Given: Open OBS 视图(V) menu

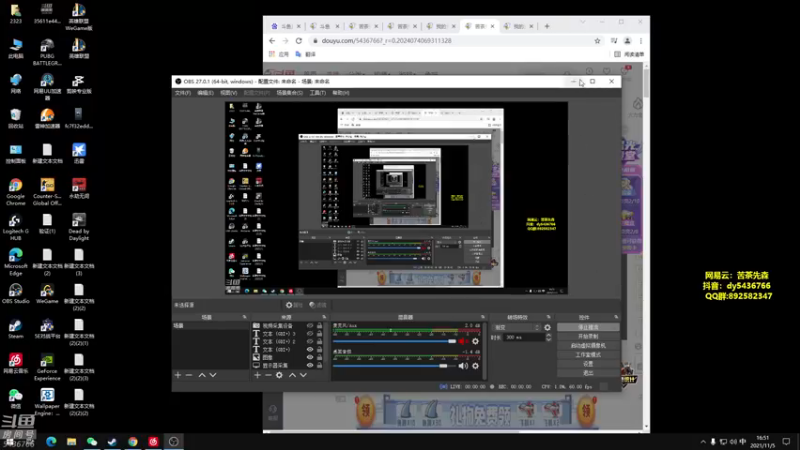Looking at the screenshot, I should (x=229, y=93).
